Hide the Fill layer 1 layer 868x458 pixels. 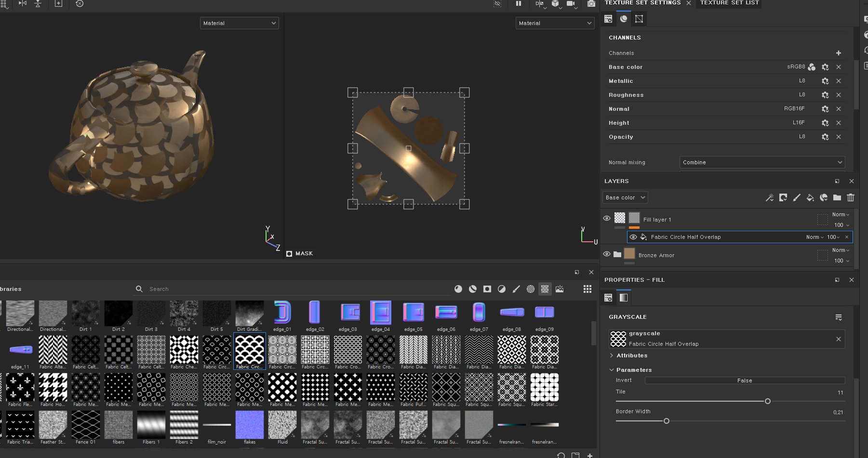click(x=607, y=219)
